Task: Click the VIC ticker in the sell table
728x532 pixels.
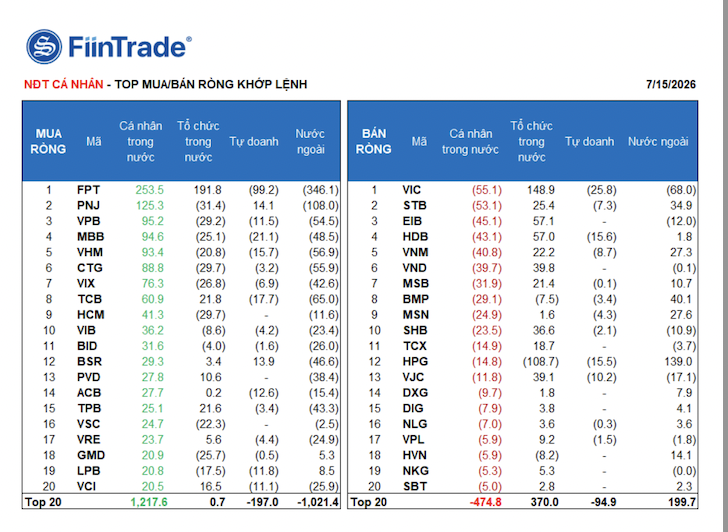Action: coord(411,190)
